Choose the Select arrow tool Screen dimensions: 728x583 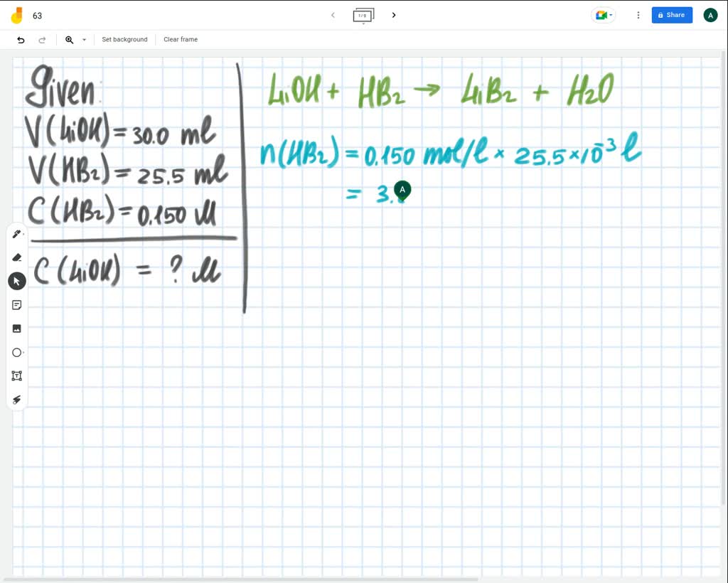coord(16,281)
